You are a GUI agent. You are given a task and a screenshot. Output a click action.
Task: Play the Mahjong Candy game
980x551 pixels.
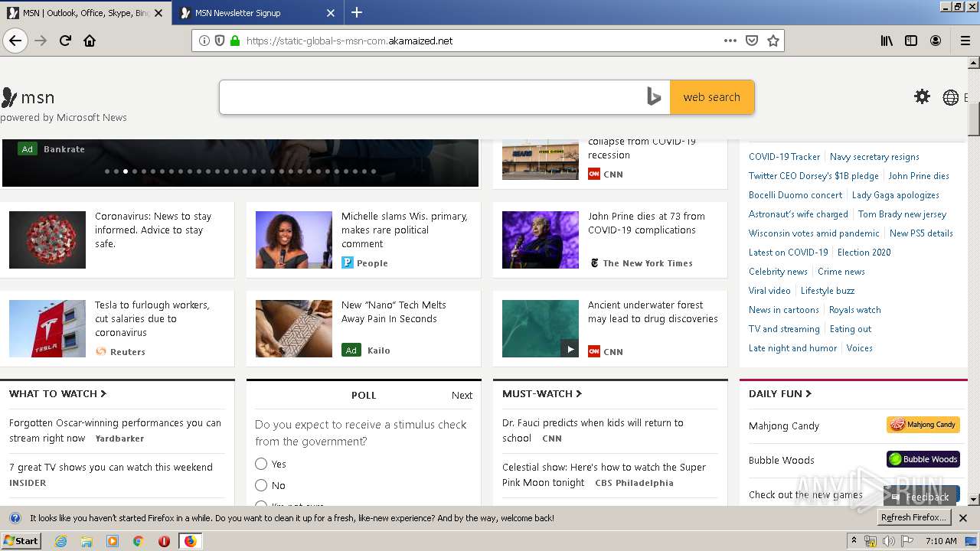tap(923, 425)
